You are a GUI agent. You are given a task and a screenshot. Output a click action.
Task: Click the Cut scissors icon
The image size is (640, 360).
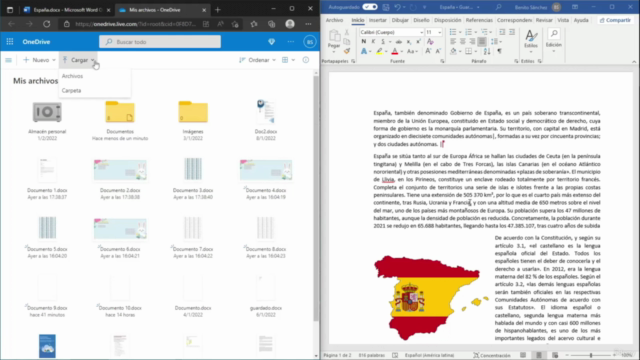(347, 32)
